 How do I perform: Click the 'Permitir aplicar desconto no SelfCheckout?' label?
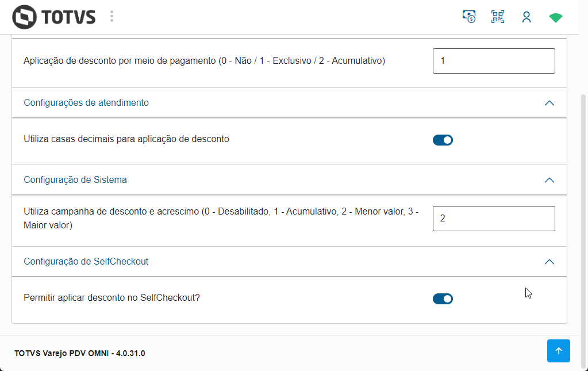(112, 298)
